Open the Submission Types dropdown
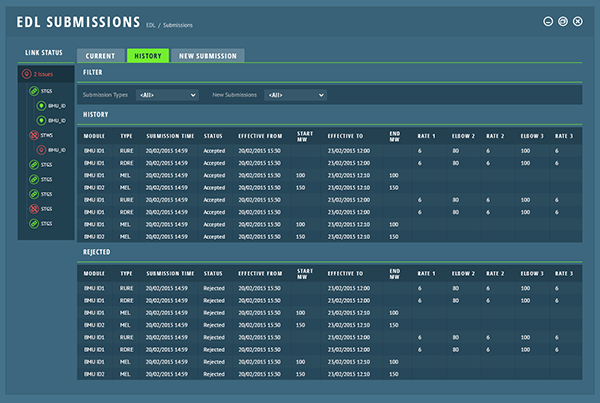The height and width of the screenshot is (403, 600). (167, 95)
